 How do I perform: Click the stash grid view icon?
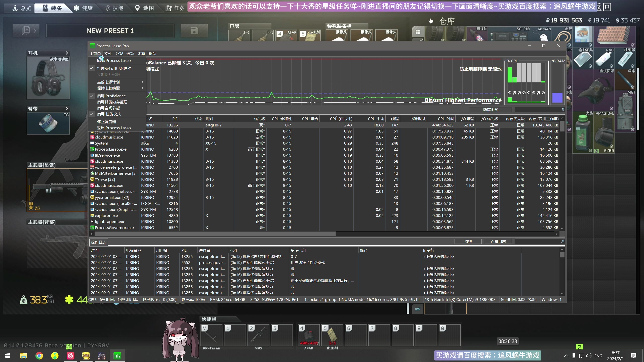pos(418,32)
